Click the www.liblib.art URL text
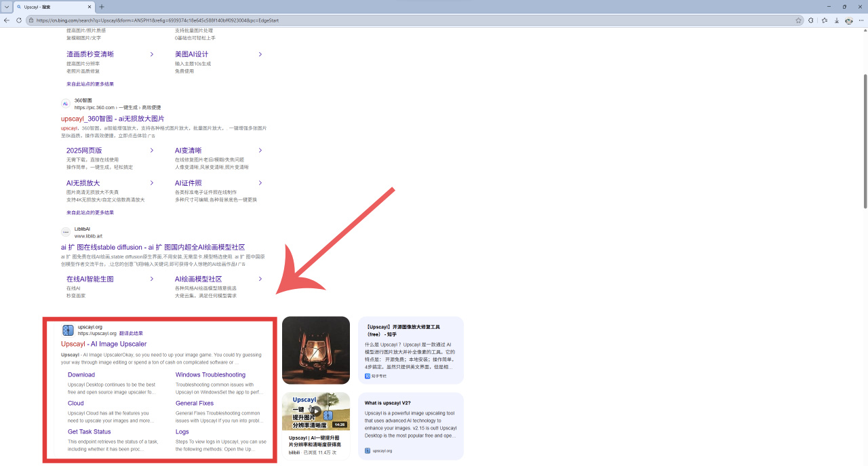The image size is (868, 466). click(88, 236)
